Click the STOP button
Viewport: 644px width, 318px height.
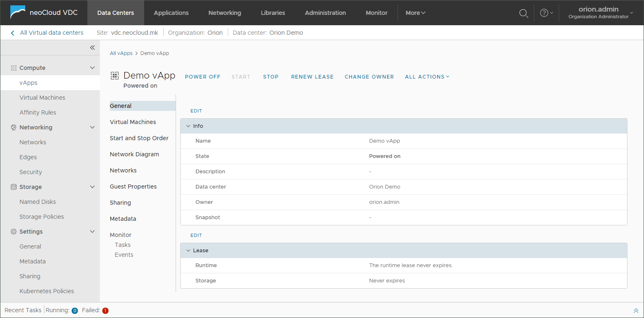pyautogui.click(x=271, y=77)
